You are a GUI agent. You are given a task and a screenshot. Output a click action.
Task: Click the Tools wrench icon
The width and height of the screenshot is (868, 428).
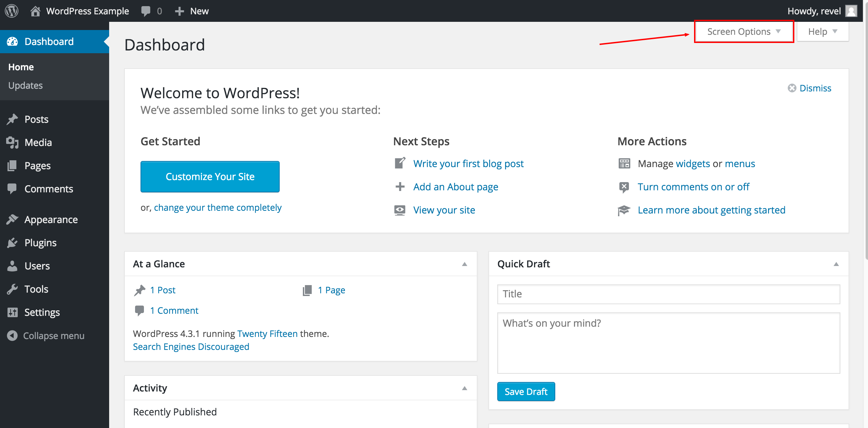tap(12, 289)
